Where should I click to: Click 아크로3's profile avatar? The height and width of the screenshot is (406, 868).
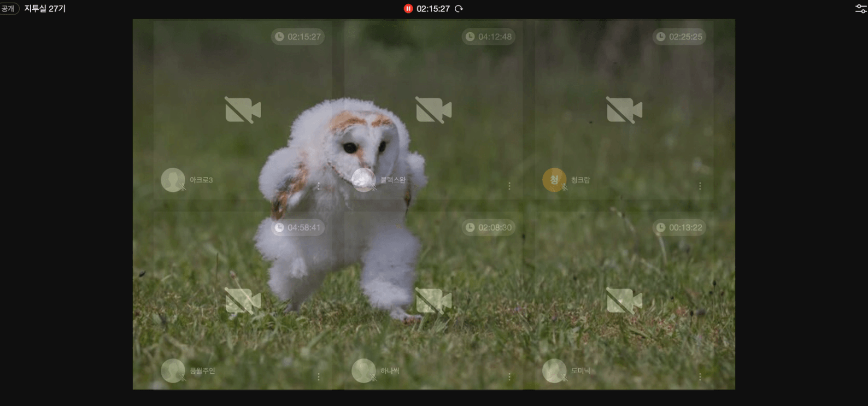tap(173, 180)
